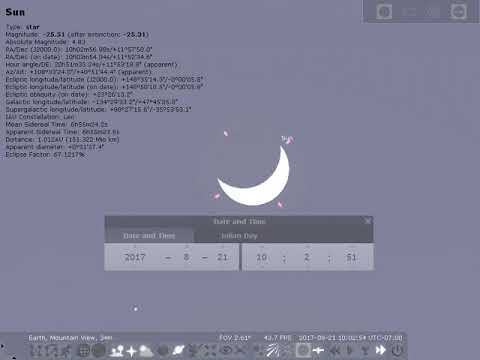Select the small bright star below the dialog
The width and height of the screenshot is (480, 360).
click(x=135, y=309)
